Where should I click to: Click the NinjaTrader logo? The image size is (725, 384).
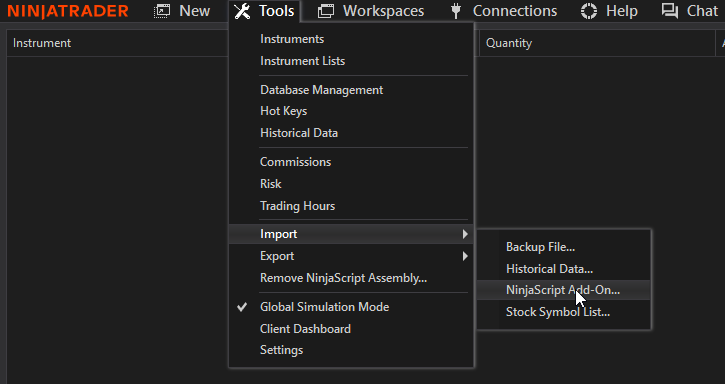click(x=68, y=11)
